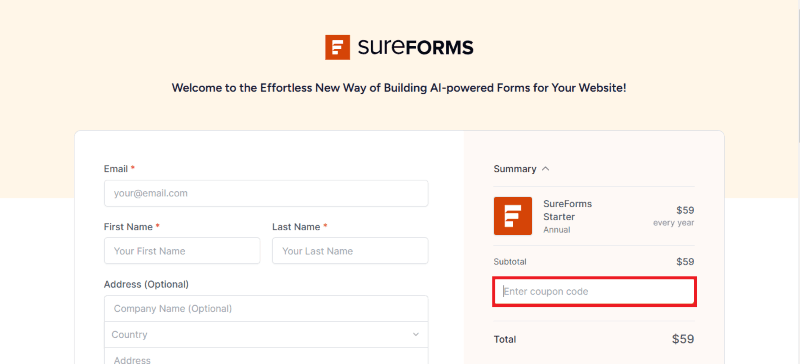Click the Email label
The width and height of the screenshot is (800, 364).
click(x=116, y=168)
